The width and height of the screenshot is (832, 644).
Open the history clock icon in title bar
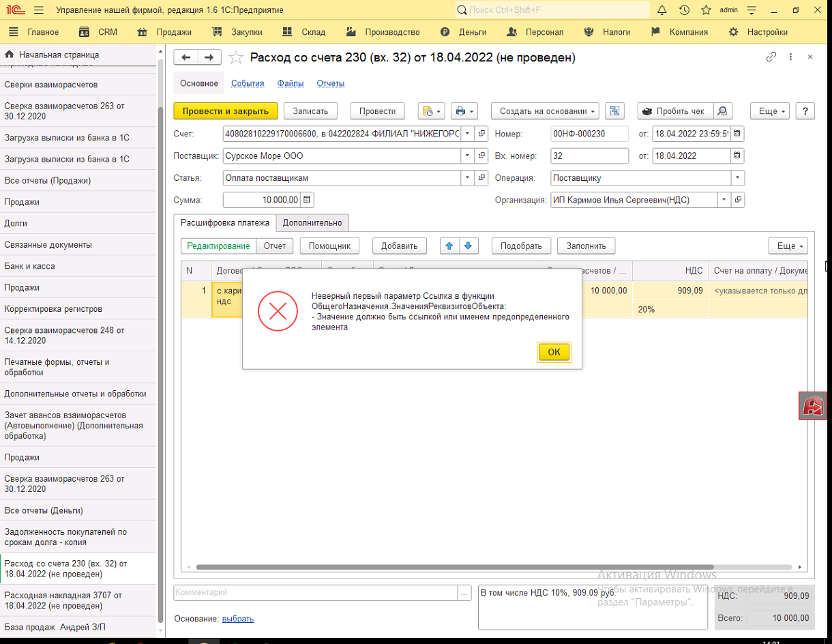tap(684, 10)
